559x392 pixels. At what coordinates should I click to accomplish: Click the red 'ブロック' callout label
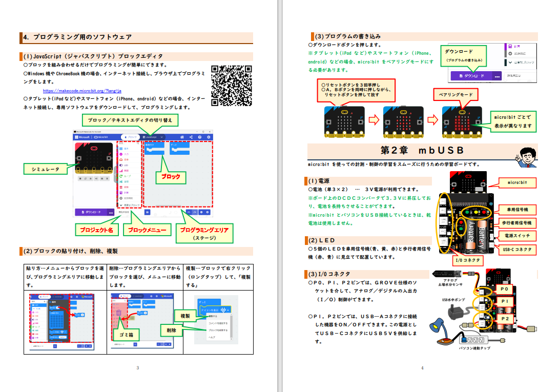coord(171,177)
